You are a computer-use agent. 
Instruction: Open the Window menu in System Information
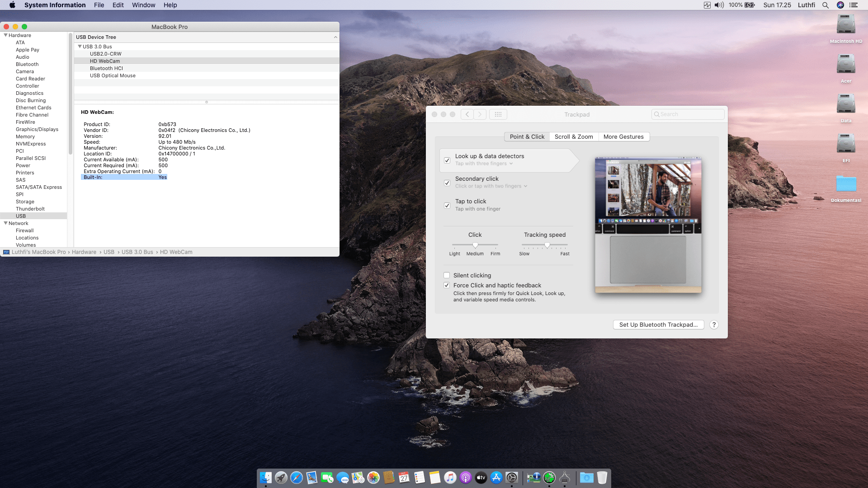[x=143, y=5]
